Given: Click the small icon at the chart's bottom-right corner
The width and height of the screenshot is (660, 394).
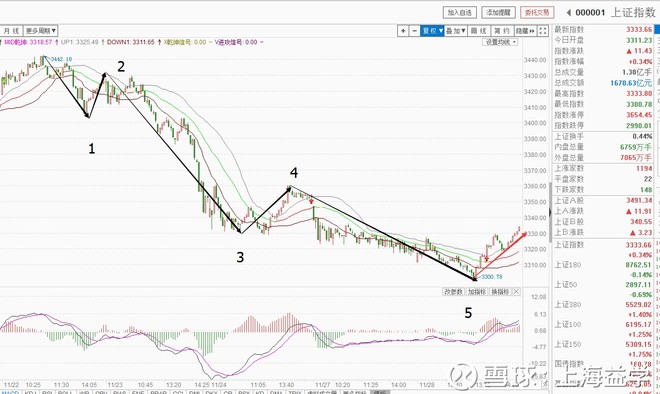Looking at the screenshot, I should (546, 383).
